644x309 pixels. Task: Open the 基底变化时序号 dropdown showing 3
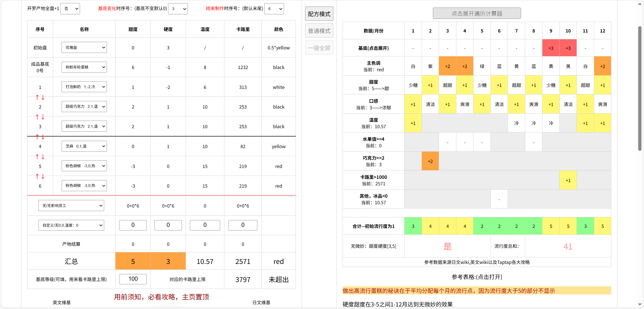[x=178, y=9]
